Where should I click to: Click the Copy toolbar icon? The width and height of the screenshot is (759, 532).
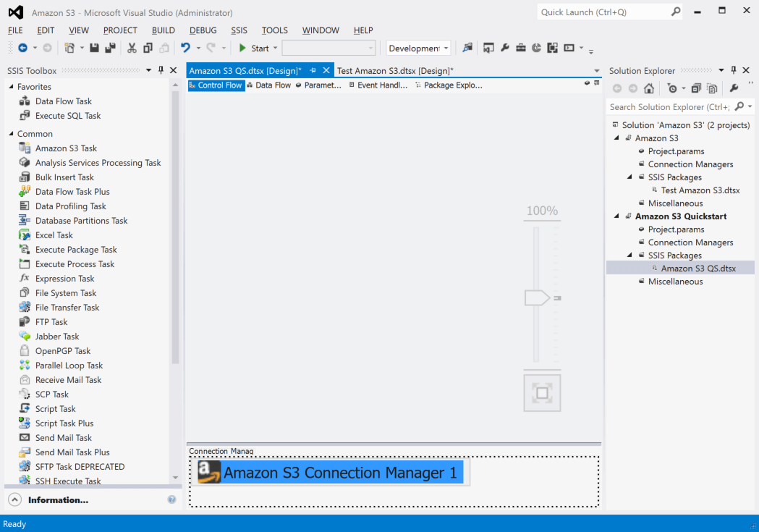(148, 48)
